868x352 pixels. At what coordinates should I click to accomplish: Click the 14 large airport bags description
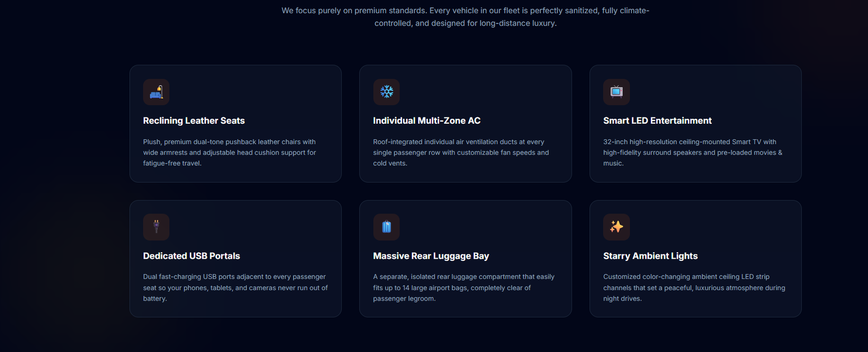tap(464, 287)
